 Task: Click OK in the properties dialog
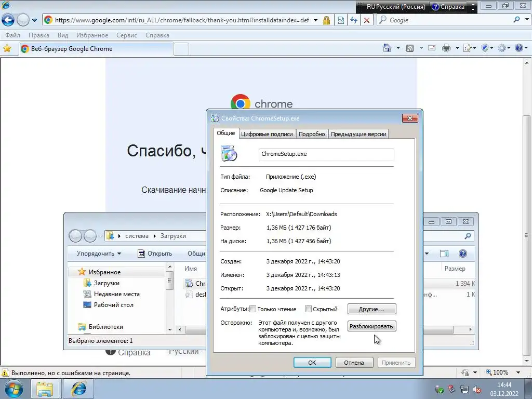312,362
